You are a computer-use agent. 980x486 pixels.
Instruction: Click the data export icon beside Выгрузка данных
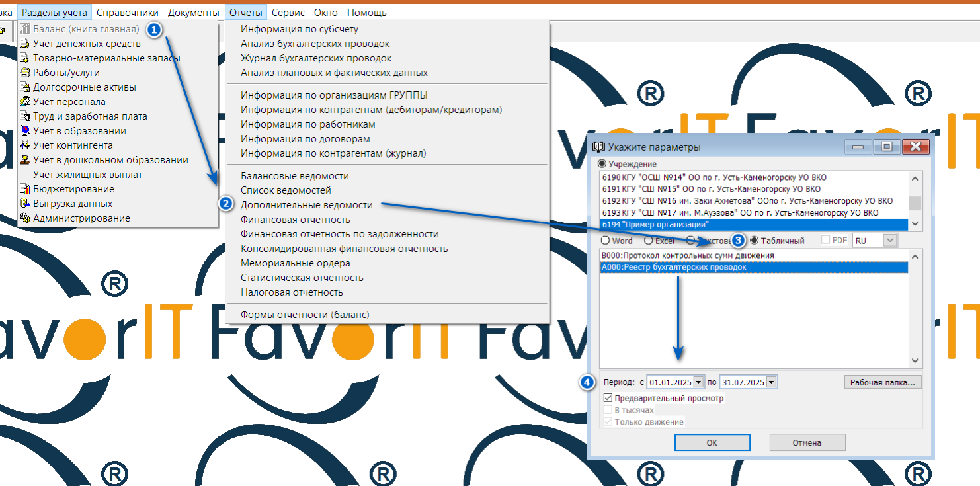25,204
